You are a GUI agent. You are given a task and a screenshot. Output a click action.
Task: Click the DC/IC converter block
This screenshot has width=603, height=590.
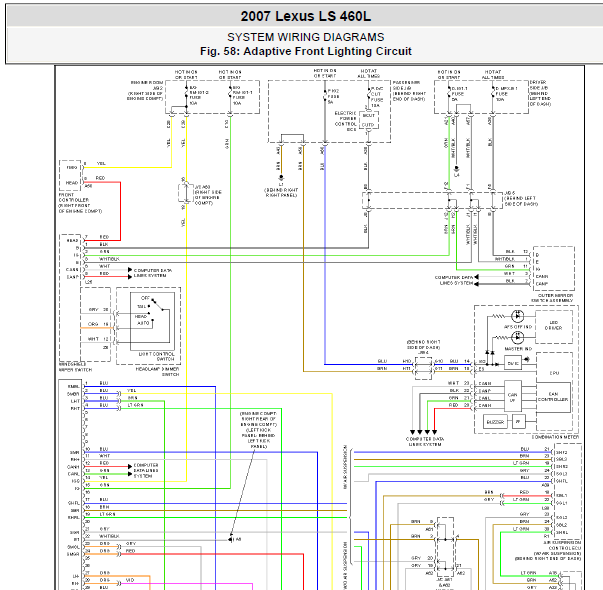[x=513, y=363]
